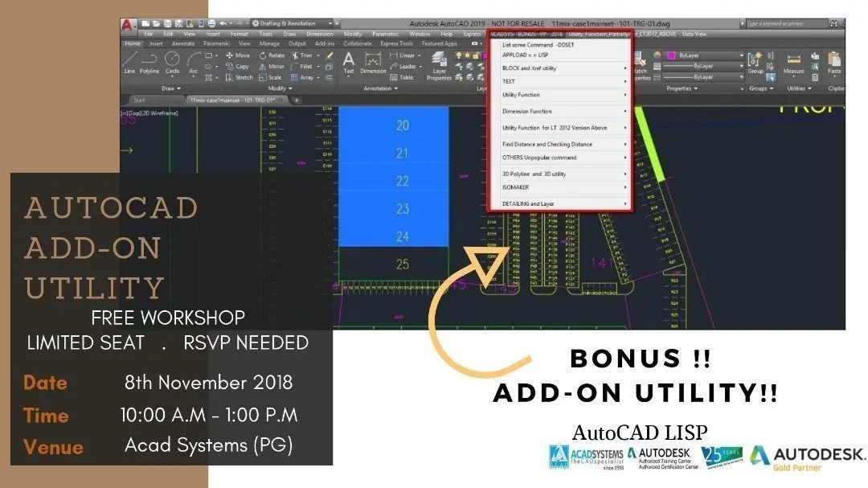
Task: Choose the Copy command
Action: [x=237, y=67]
